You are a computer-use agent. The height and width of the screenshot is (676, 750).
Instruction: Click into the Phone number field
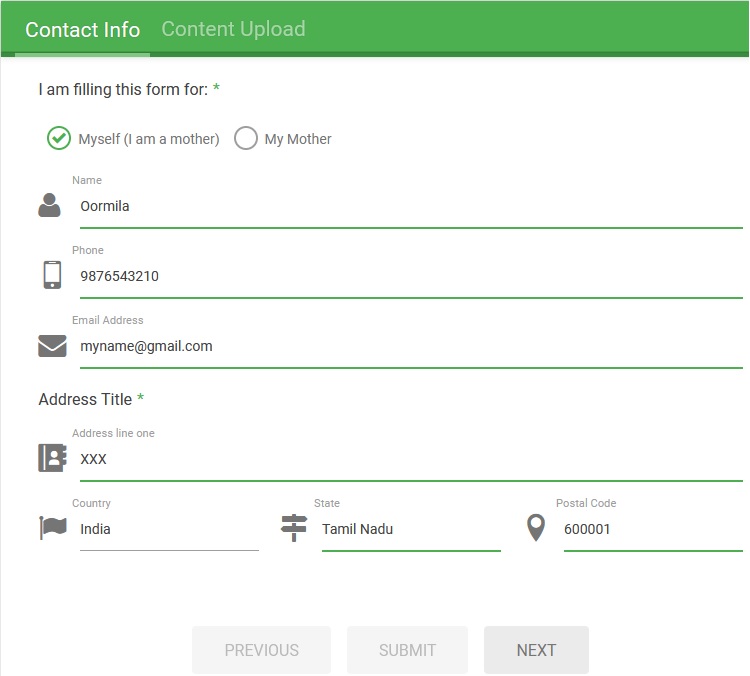pyautogui.click(x=410, y=277)
